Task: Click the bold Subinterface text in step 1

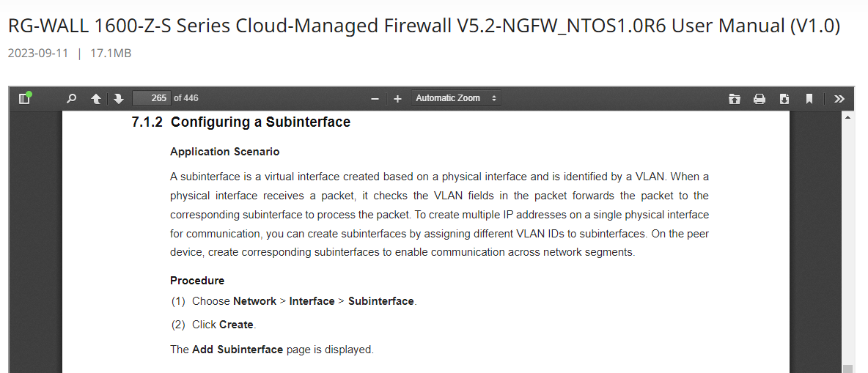Action: tap(381, 302)
